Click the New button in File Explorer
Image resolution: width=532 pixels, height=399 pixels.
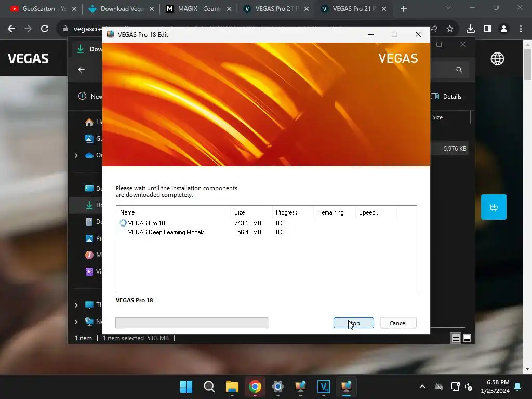point(90,96)
